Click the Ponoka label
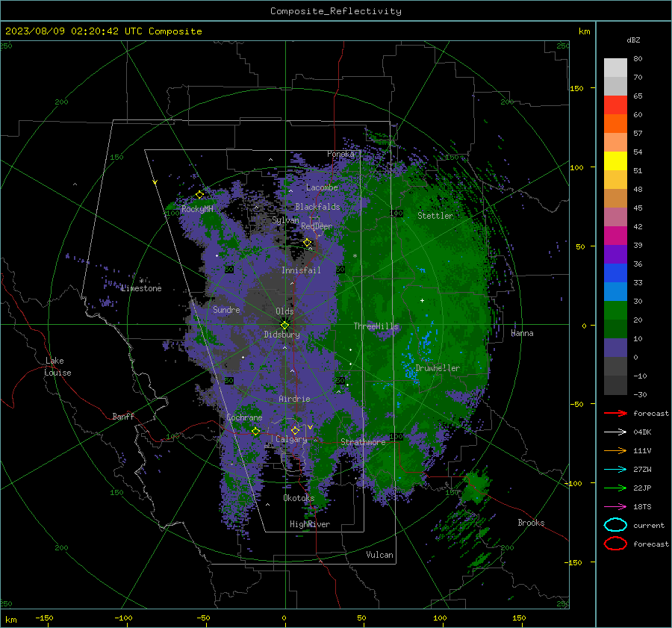The image size is (672, 628). pyautogui.click(x=340, y=154)
